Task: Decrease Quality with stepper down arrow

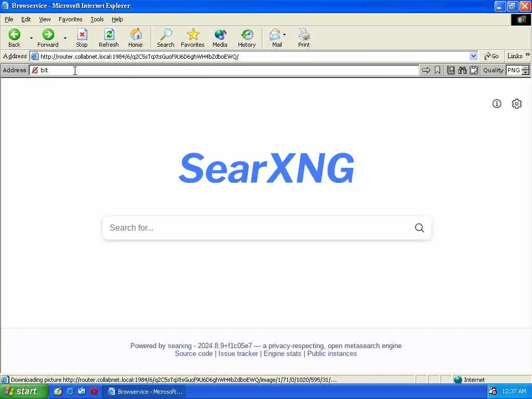Action: pyautogui.click(x=526, y=72)
